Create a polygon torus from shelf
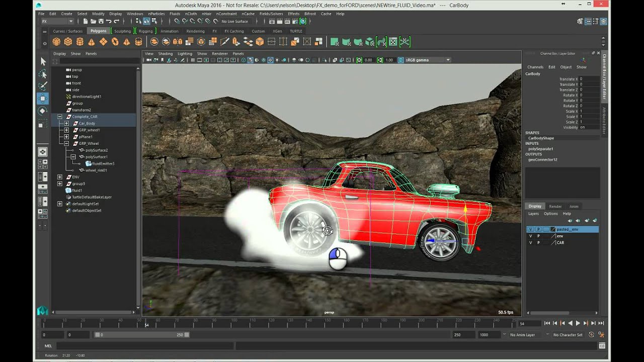Viewport: 644px width, 362px height. coord(115,42)
